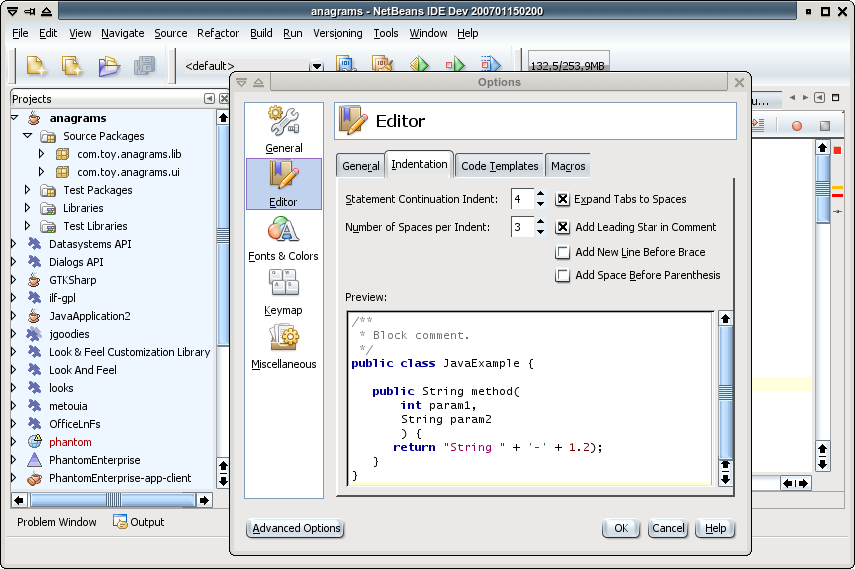Open the Versioning menu
The image size is (855, 569).
(338, 33)
